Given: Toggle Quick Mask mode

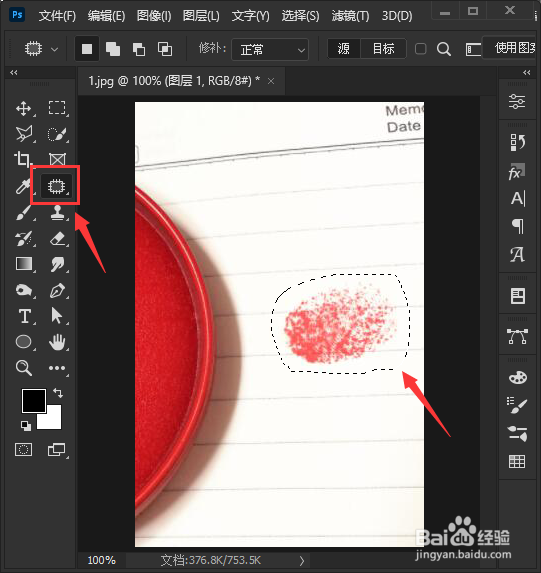Looking at the screenshot, I should (x=23, y=449).
